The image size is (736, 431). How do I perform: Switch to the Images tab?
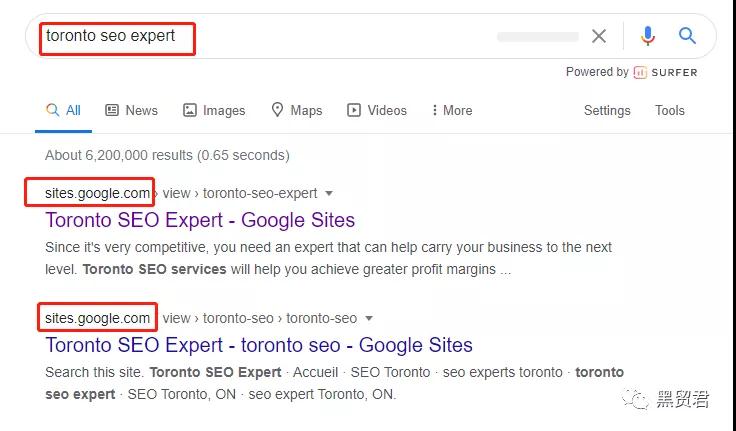[x=214, y=110]
